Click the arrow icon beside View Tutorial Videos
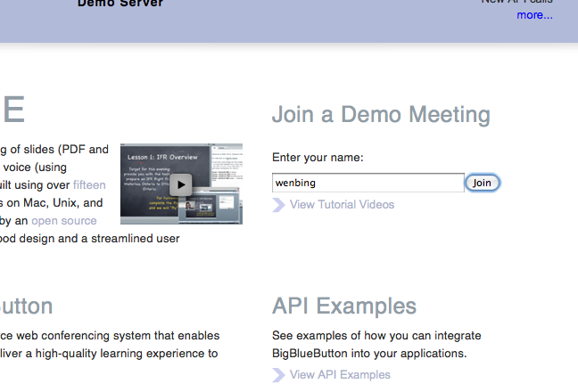Screen dimensions: 578x392 click(278, 205)
